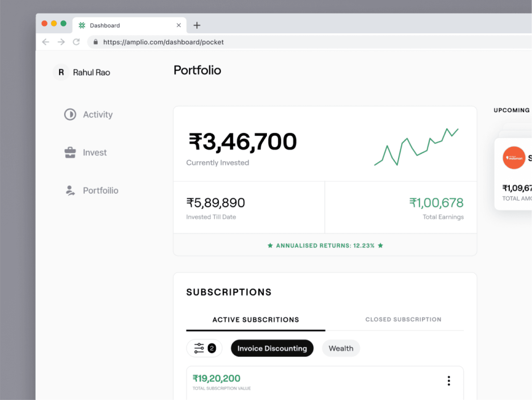Image resolution: width=532 pixels, height=400 pixels.
Task: Click the Rahul Rao profile avatar
Action: (x=61, y=72)
